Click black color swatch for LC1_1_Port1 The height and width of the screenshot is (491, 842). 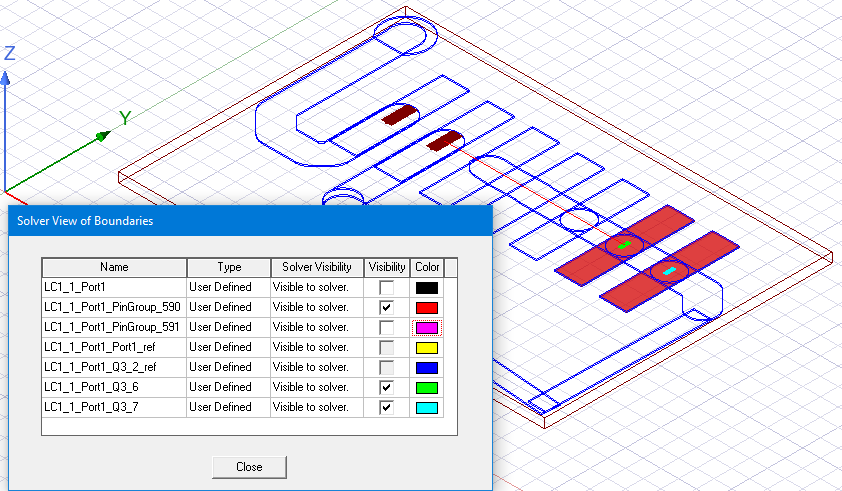[x=426, y=288]
